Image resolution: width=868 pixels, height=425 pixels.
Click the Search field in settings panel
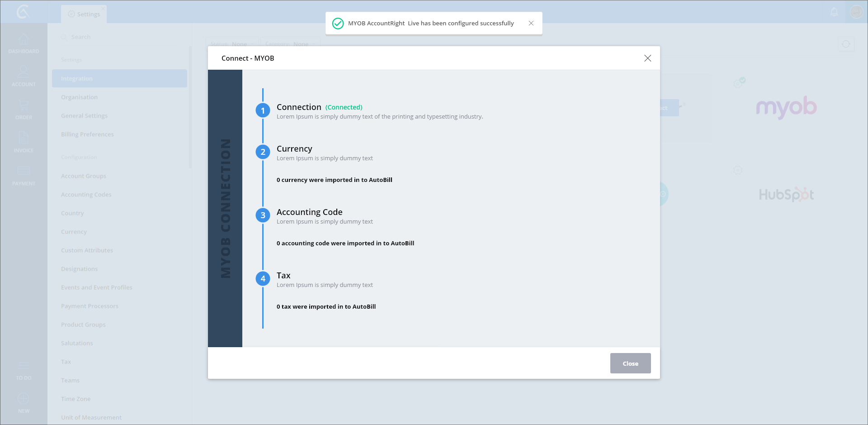[122, 37]
